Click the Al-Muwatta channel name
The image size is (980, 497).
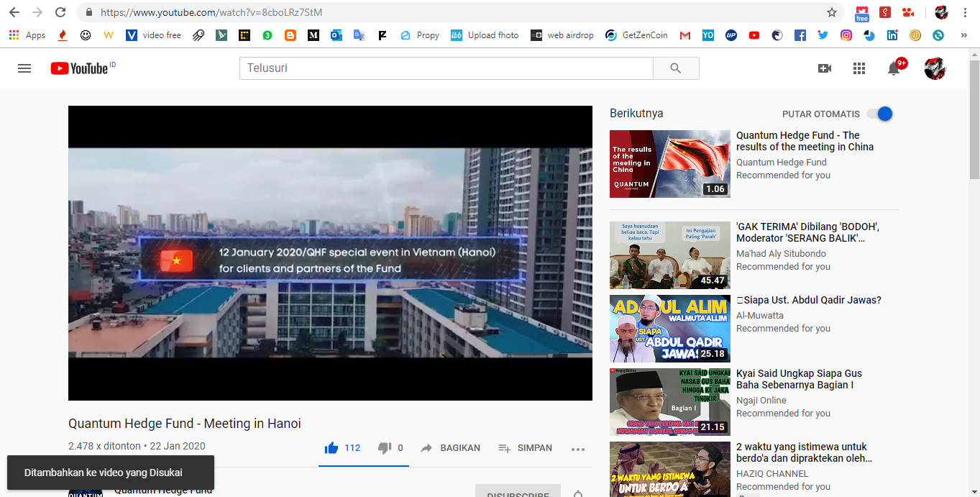760,316
